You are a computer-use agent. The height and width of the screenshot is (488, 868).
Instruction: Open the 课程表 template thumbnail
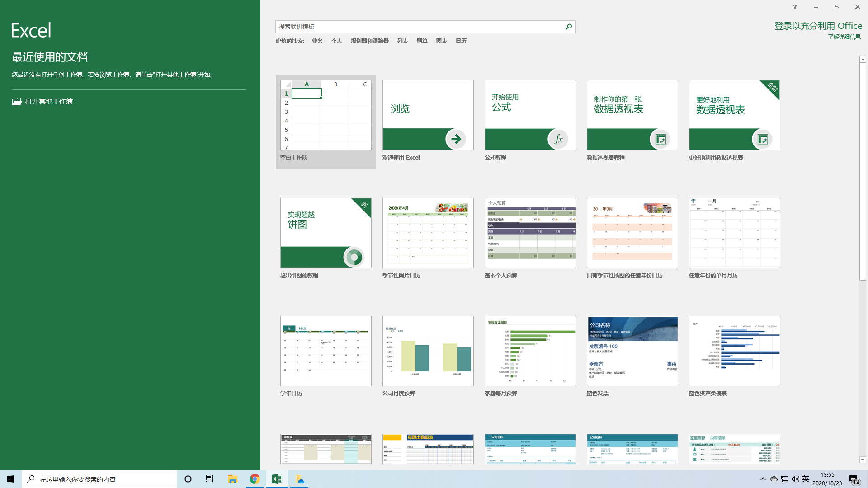coord(326,449)
